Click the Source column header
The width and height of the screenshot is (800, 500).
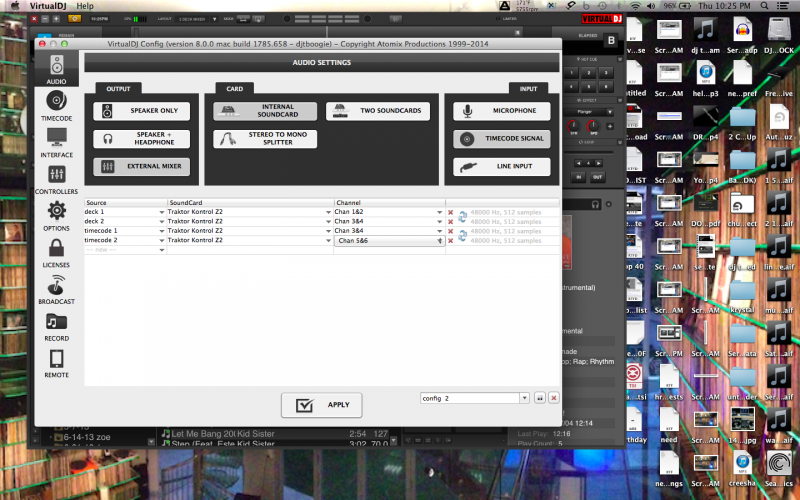click(x=126, y=203)
